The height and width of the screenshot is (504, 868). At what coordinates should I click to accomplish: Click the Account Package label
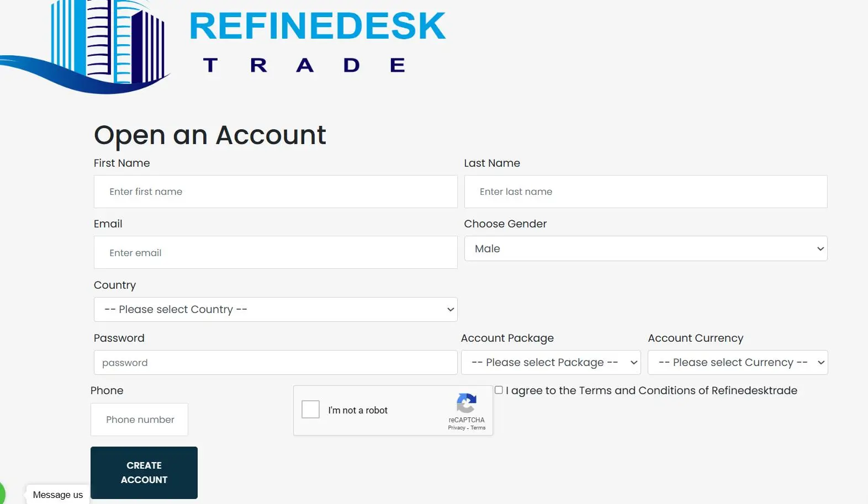click(x=507, y=338)
